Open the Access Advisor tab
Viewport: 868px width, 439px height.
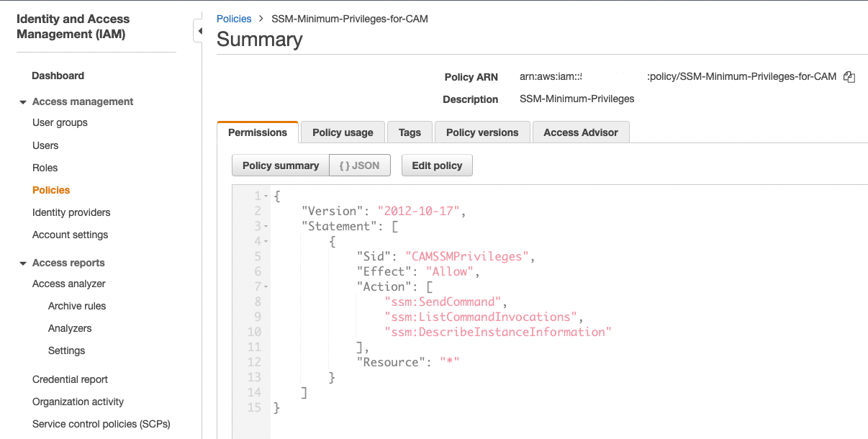(x=581, y=132)
